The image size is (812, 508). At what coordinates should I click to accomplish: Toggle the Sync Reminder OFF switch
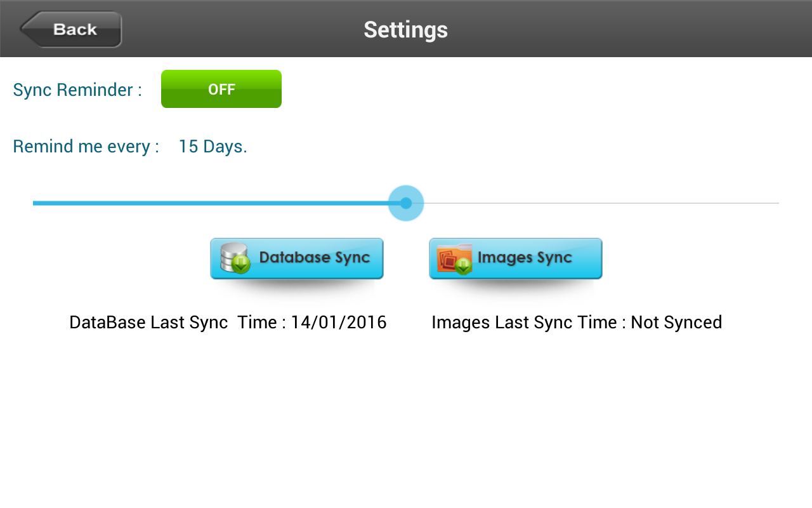pos(221,89)
